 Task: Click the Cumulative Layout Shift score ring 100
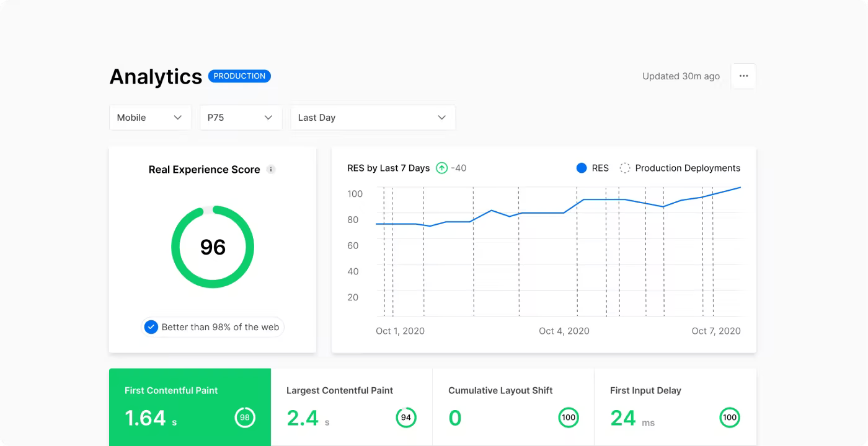pyautogui.click(x=569, y=418)
